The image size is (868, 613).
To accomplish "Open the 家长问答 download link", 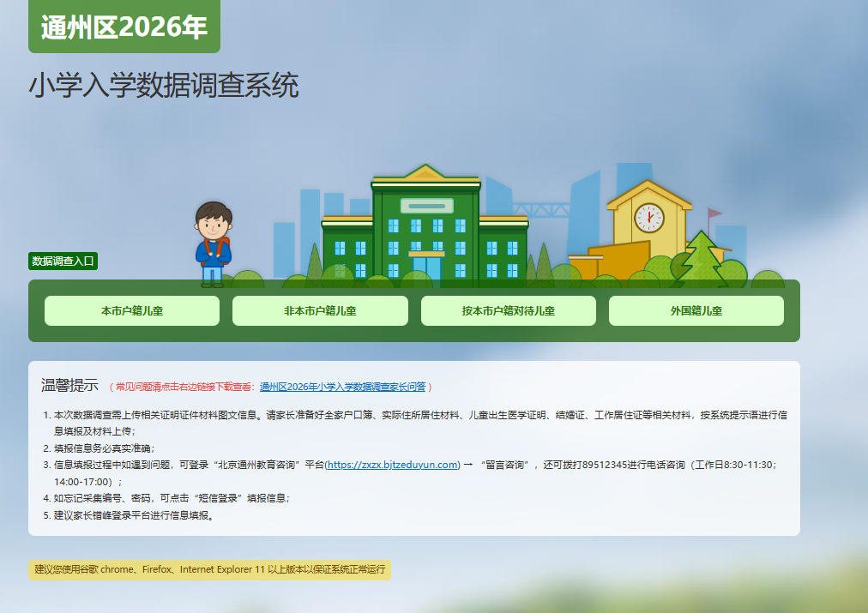I will tap(342, 387).
